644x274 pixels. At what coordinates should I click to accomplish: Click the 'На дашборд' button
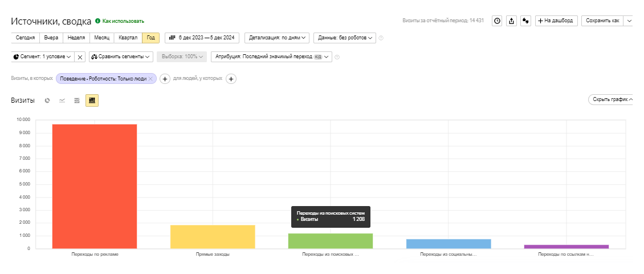tap(557, 21)
